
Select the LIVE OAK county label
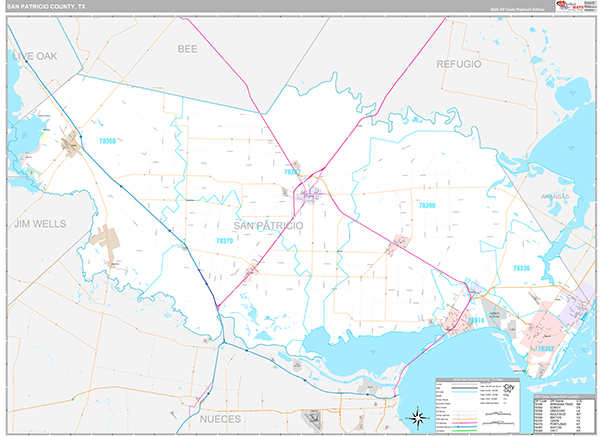coord(35,56)
